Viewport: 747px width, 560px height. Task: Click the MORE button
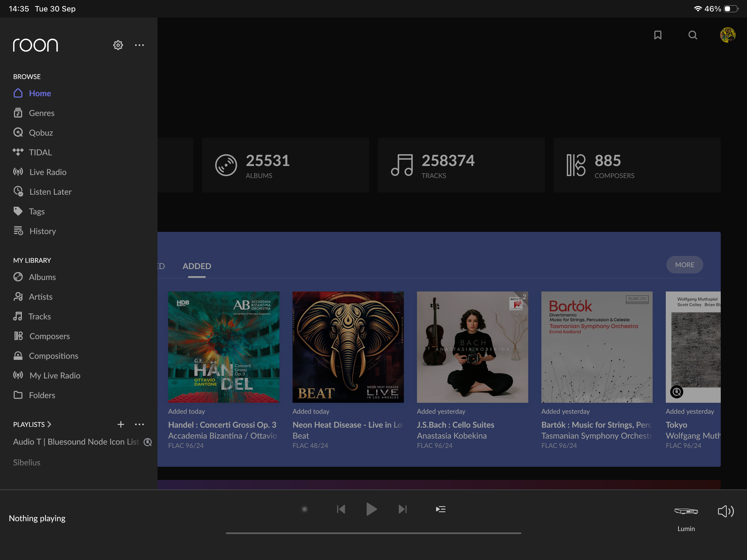[x=684, y=265]
